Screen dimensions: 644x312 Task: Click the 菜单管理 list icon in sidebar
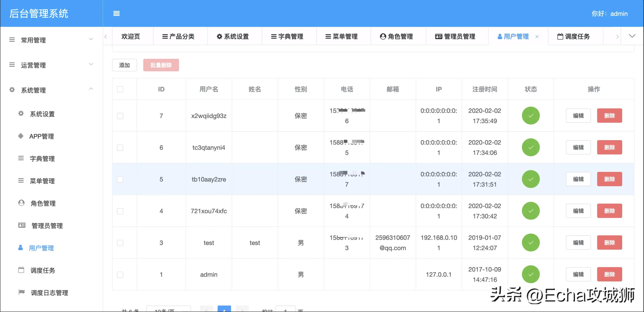[21, 181]
